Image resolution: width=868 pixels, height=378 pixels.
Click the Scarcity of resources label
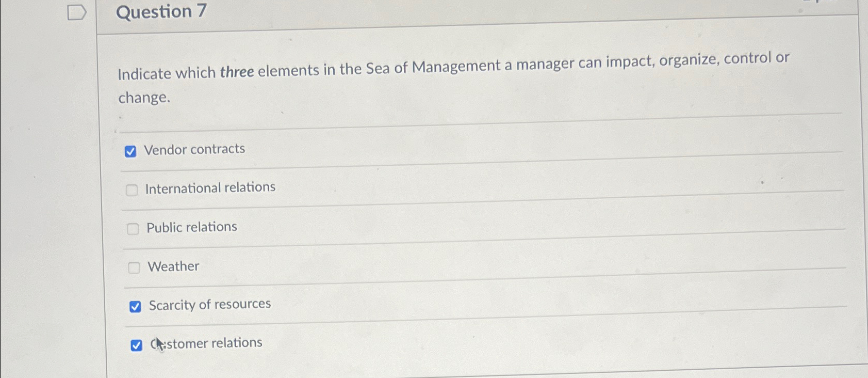coord(210,304)
